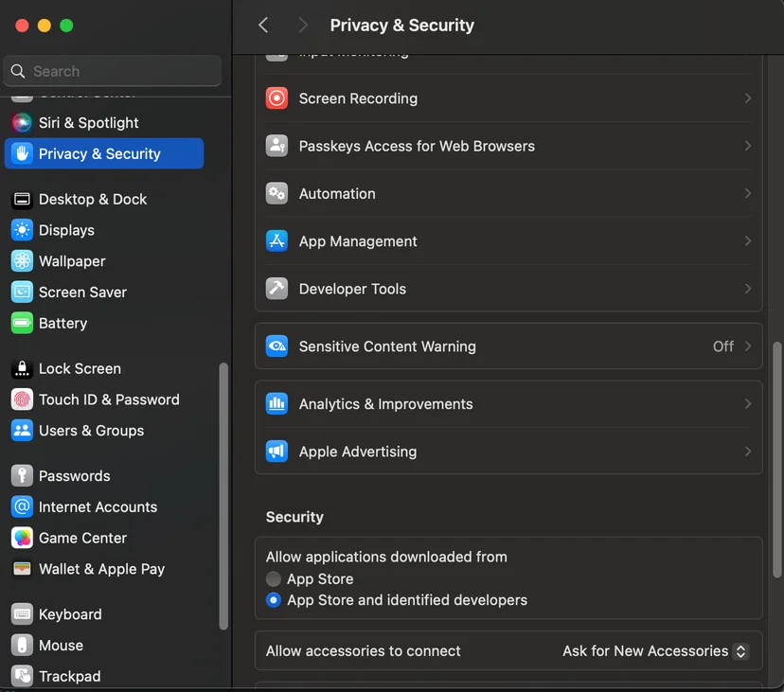Click the Apple Advertising label
Image resolution: width=784 pixels, height=692 pixels.
coord(358,452)
